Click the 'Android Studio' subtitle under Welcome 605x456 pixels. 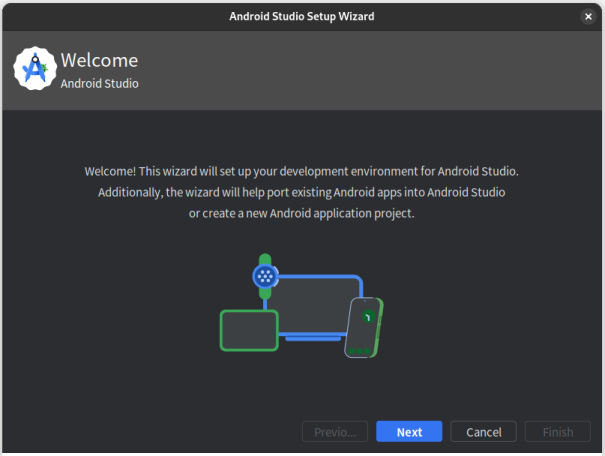tap(99, 84)
